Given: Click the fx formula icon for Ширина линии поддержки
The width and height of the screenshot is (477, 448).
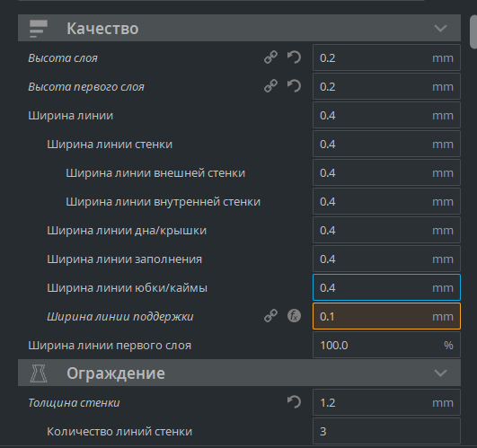Looking at the screenshot, I should pos(294,316).
